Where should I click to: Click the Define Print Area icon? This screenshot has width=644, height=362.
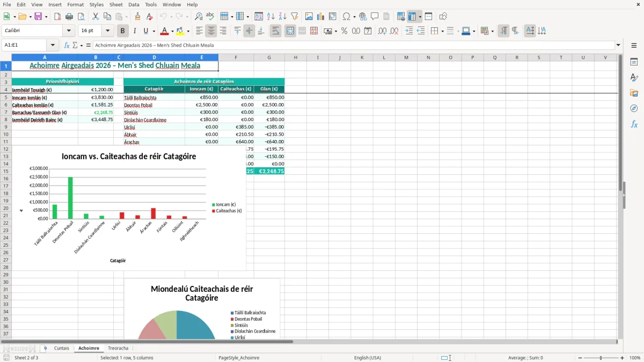(x=401, y=17)
